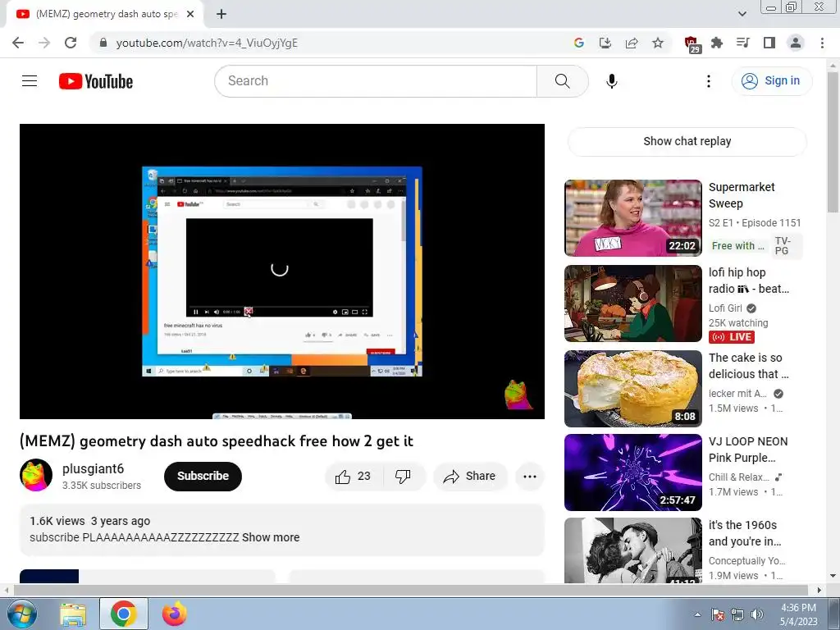Bookmark this page with the star icon
The width and height of the screenshot is (840, 630).
click(x=658, y=43)
